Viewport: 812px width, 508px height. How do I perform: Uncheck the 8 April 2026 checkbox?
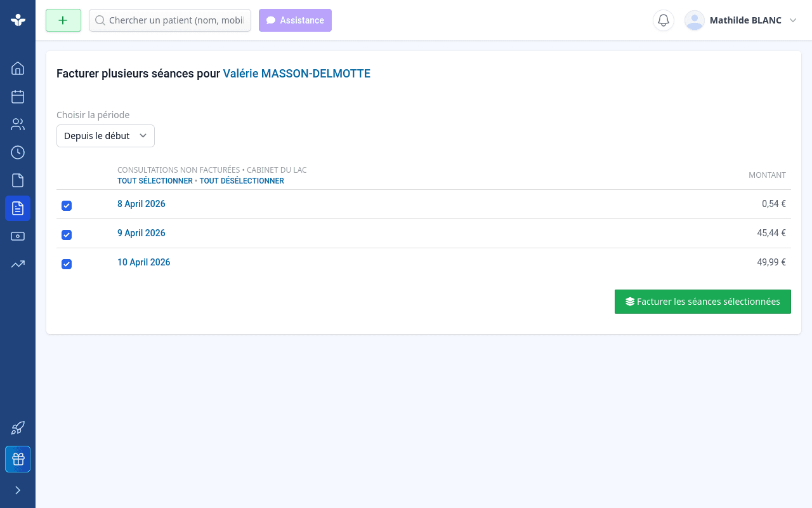(x=67, y=206)
